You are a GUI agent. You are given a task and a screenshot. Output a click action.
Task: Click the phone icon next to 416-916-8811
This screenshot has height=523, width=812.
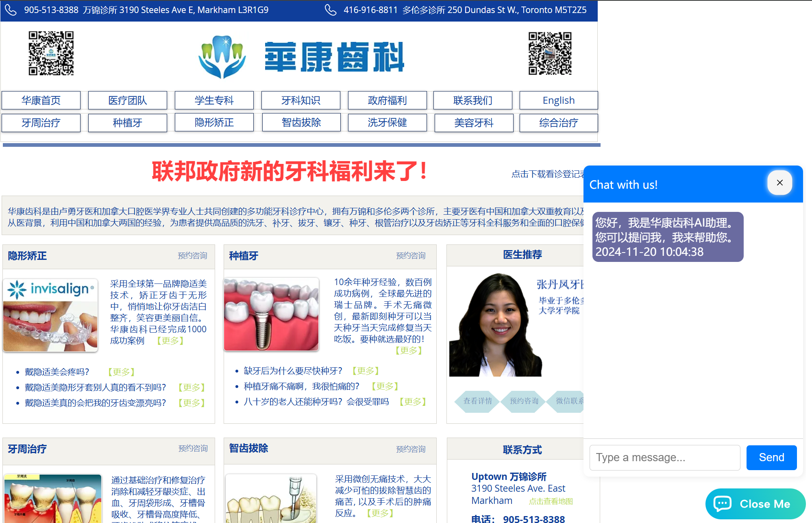click(330, 9)
